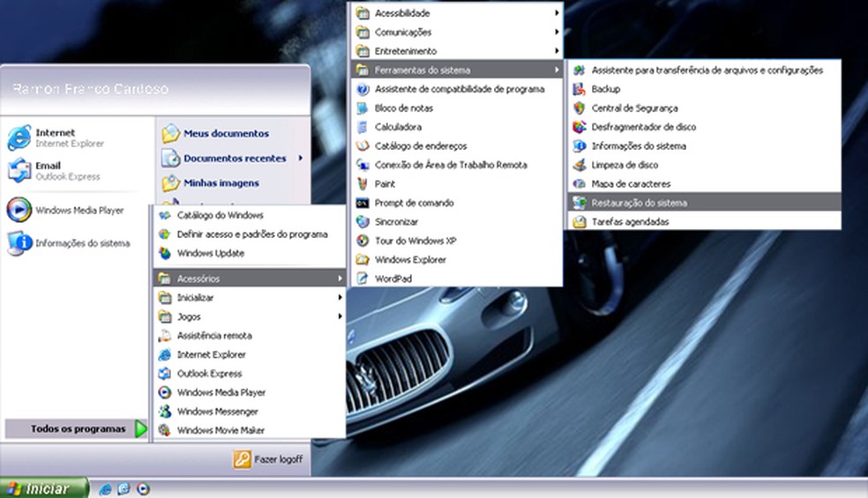Select Windows Explorer menu entry
Image resolution: width=868 pixels, height=498 pixels.
coord(457,259)
